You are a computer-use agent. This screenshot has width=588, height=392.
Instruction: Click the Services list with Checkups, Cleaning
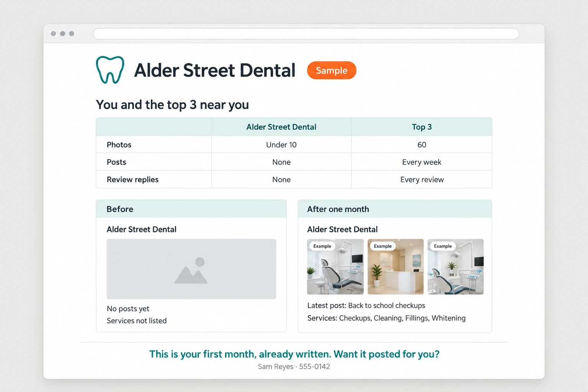tap(387, 318)
